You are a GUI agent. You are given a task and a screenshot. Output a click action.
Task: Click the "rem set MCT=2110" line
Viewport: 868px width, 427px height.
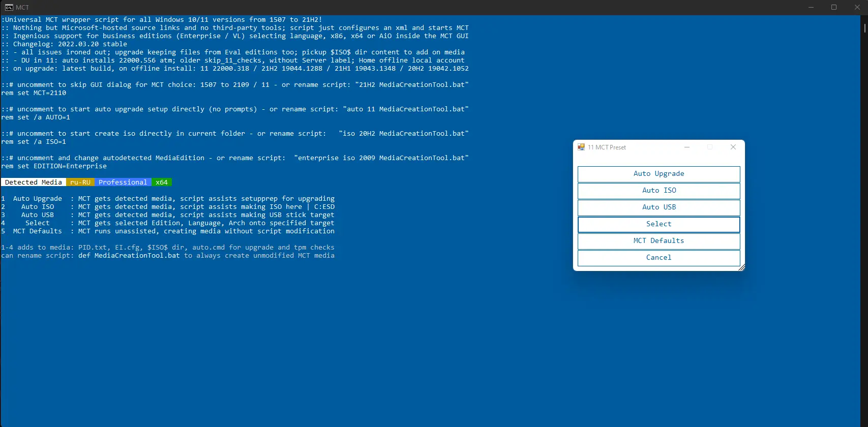[x=34, y=93]
